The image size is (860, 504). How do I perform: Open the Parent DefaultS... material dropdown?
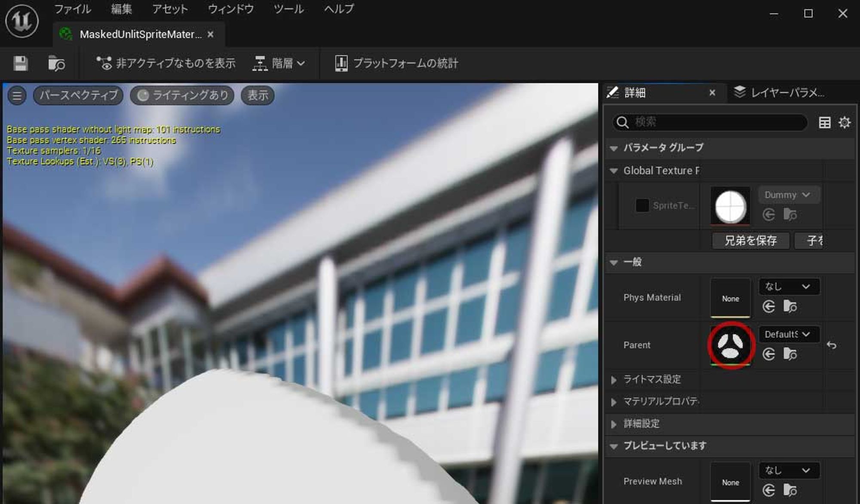pyautogui.click(x=789, y=334)
